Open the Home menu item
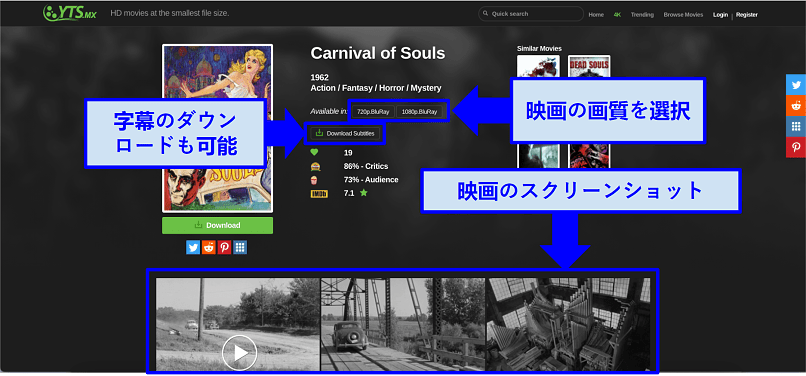Viewport: 806px width, 376px height. click(x=596, y=15)
